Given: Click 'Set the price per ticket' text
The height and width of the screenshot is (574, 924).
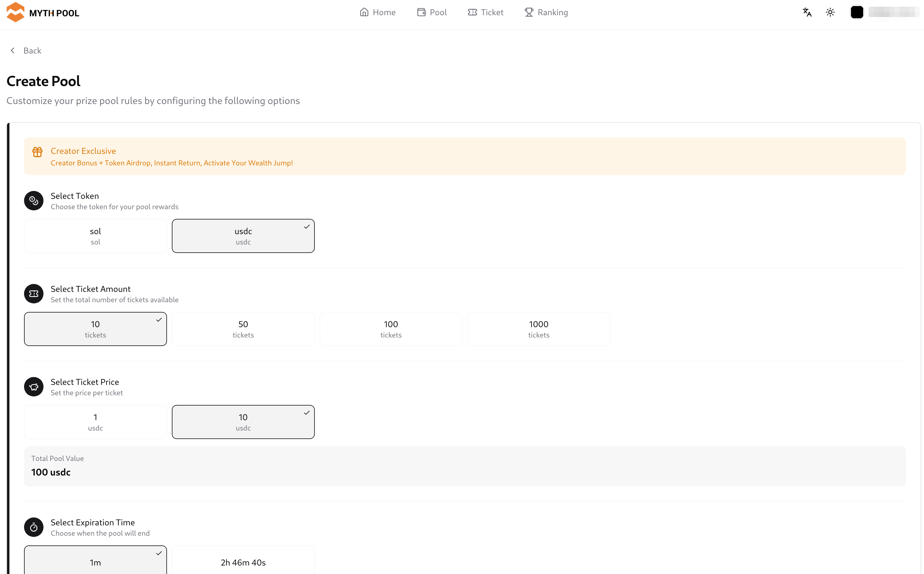Looking at the screenshot, I should 87,393.
